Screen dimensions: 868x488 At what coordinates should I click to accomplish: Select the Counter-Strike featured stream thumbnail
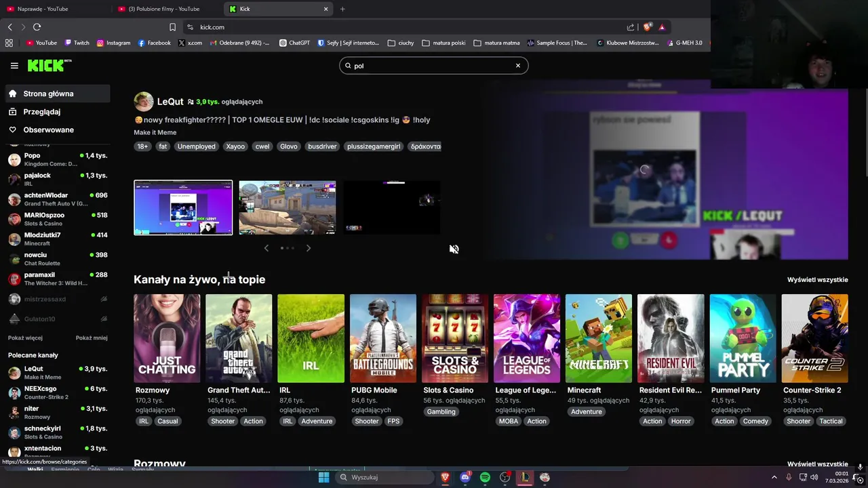point(288,207)
